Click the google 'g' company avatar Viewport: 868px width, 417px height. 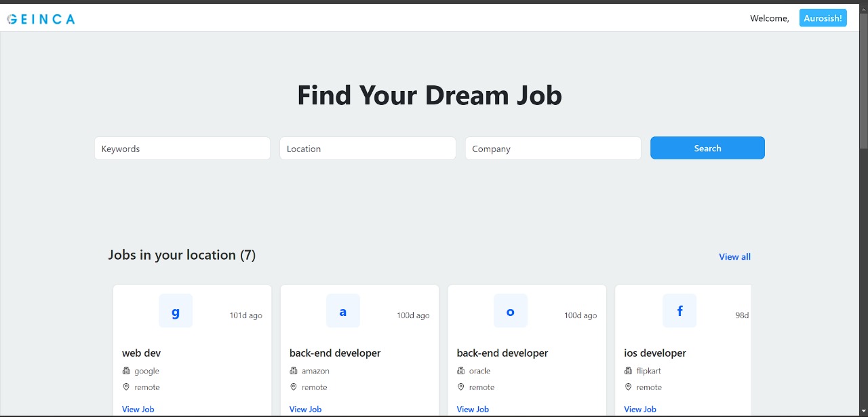click(176, 311)
